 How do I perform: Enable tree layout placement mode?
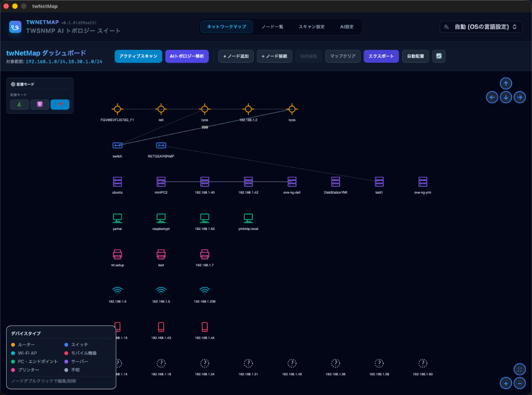pyautogui.click(x=19, y=104)
